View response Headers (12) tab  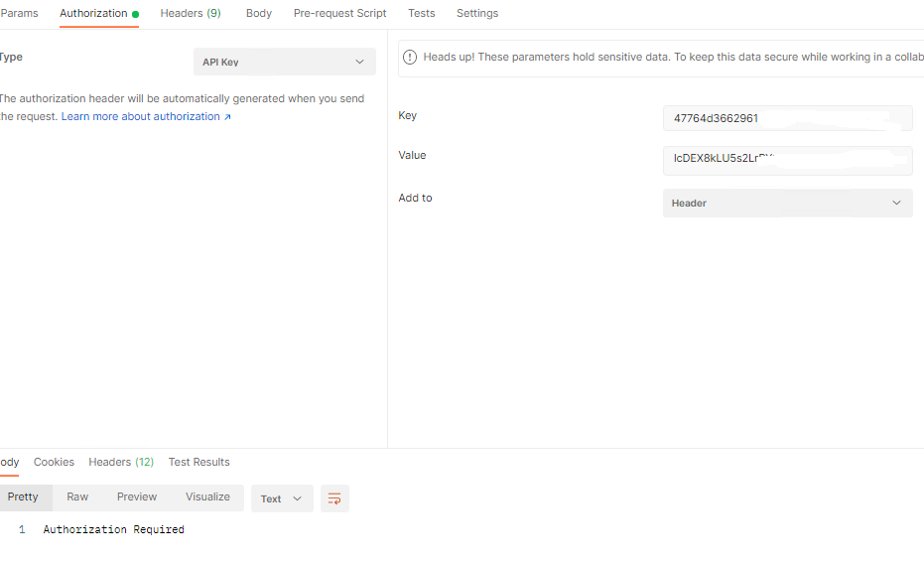tap(121, 462)
